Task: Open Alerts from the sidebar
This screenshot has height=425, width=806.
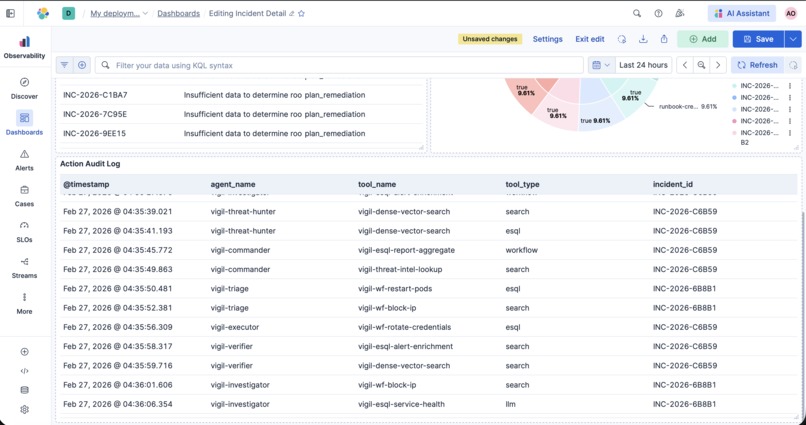Action: click(x=24, y=160)
